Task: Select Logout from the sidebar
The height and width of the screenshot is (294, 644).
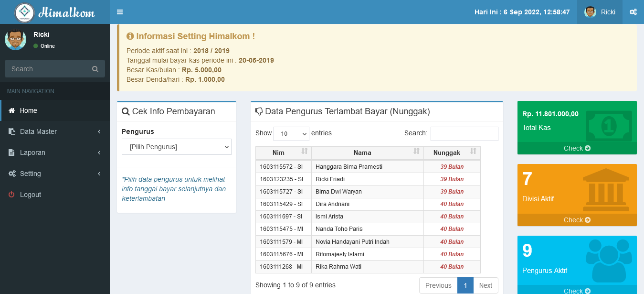Action: tap(31, 195)
